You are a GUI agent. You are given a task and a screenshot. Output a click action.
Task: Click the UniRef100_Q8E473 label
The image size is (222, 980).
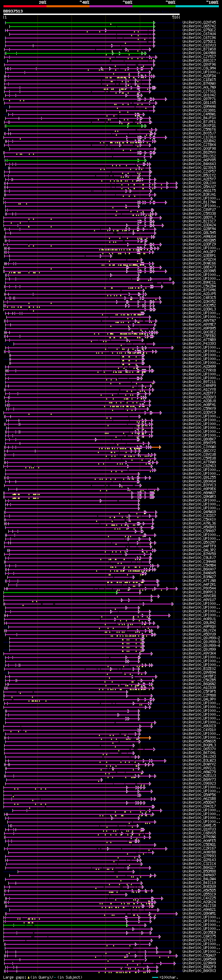(x=199, y=267)
